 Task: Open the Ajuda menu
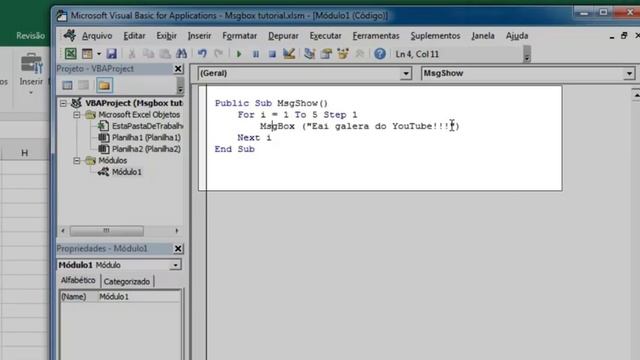point(517,36)
